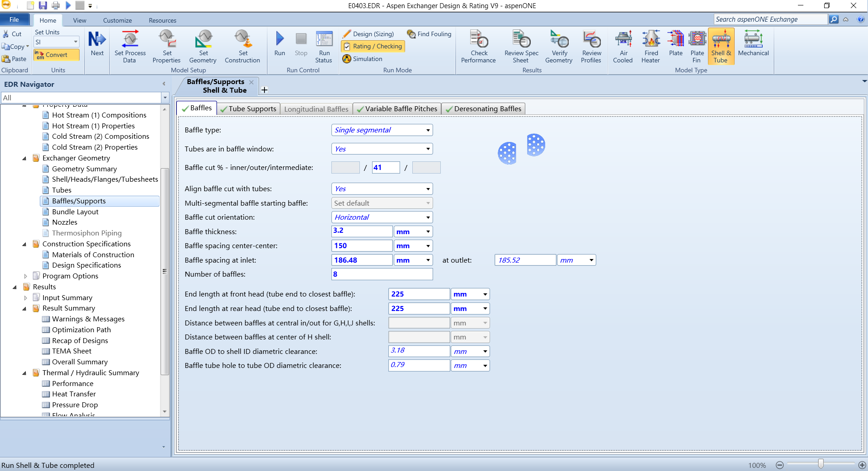Open Align baffle cut with tubes dropdown
Viewport: 868px width, 471px height.
tap(428, 189)
